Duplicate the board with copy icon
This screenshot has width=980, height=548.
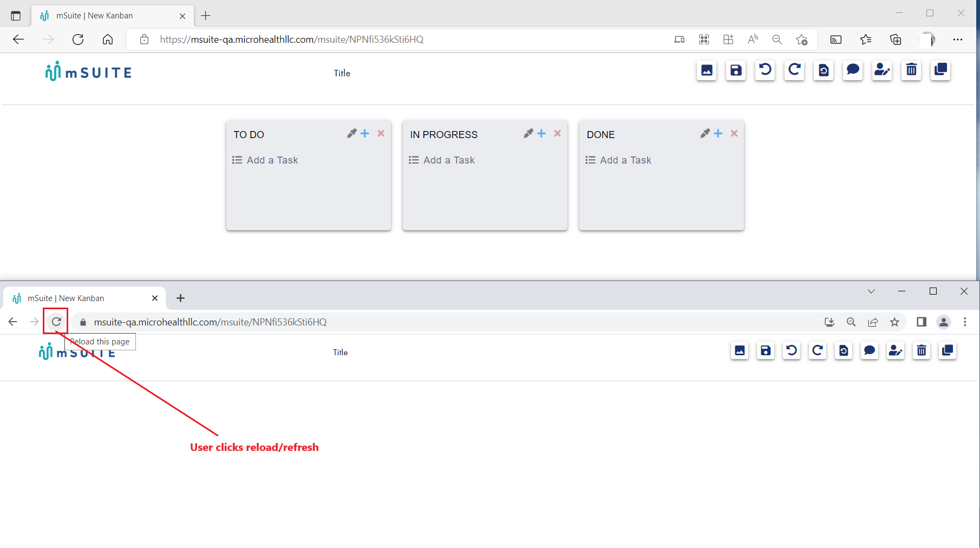click(940, 70)
